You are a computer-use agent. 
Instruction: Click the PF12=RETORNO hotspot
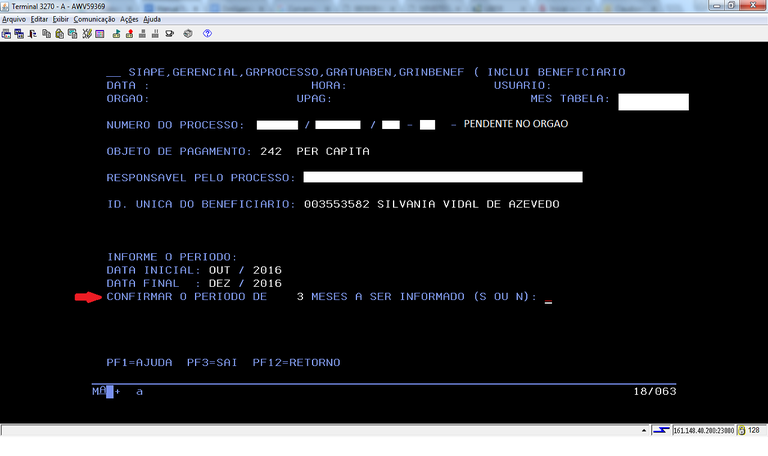[x=296, y=363]
